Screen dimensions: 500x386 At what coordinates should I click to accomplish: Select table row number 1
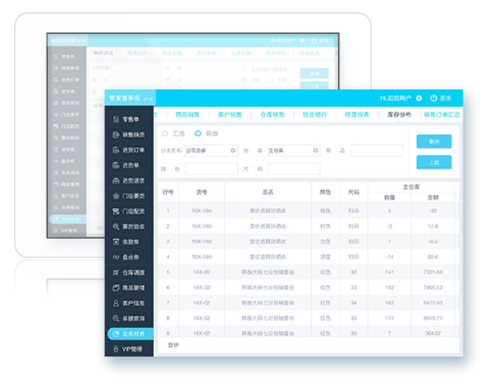click(307, 211)
